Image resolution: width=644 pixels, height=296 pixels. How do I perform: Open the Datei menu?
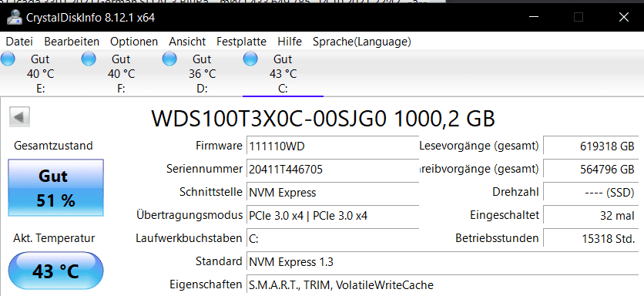19,42
